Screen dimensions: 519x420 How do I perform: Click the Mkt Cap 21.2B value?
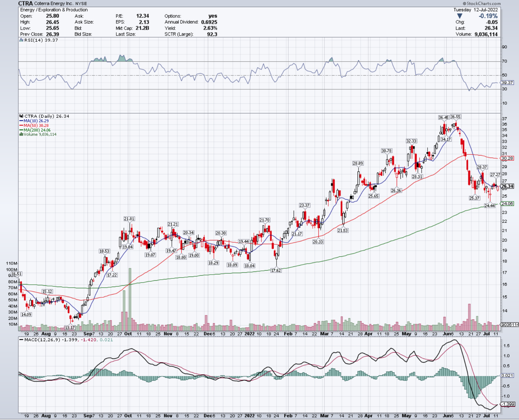point(142,28)
